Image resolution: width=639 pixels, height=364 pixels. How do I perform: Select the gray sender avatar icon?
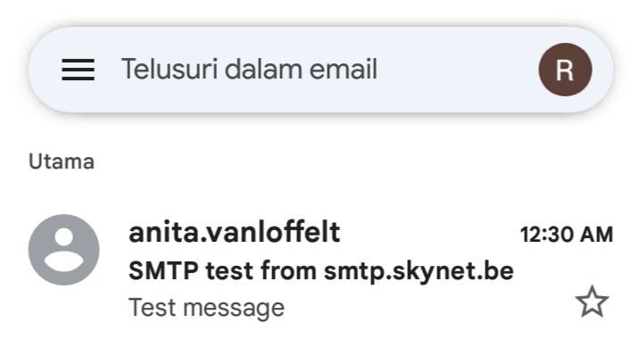click(x=63, y=250)
